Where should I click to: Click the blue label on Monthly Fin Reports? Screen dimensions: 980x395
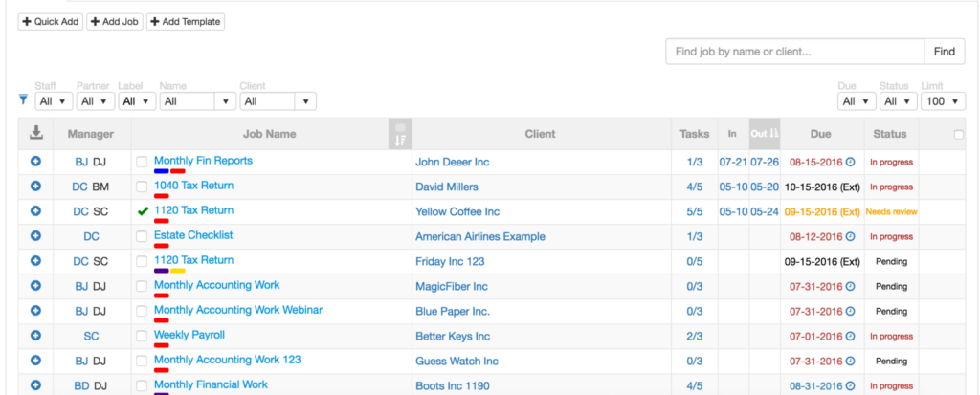click(161, 170)
